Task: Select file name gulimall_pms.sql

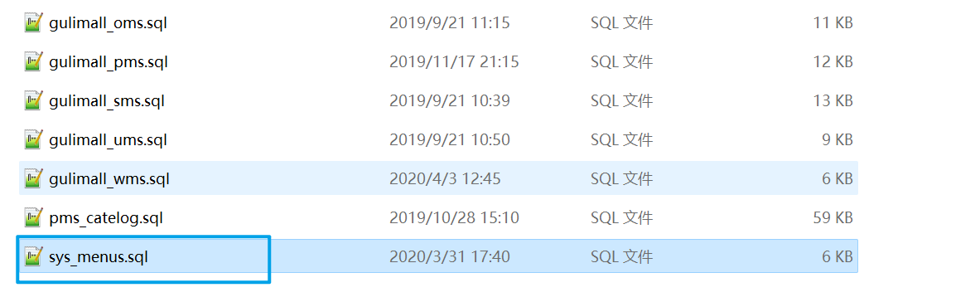Action: tap(109, 62)
